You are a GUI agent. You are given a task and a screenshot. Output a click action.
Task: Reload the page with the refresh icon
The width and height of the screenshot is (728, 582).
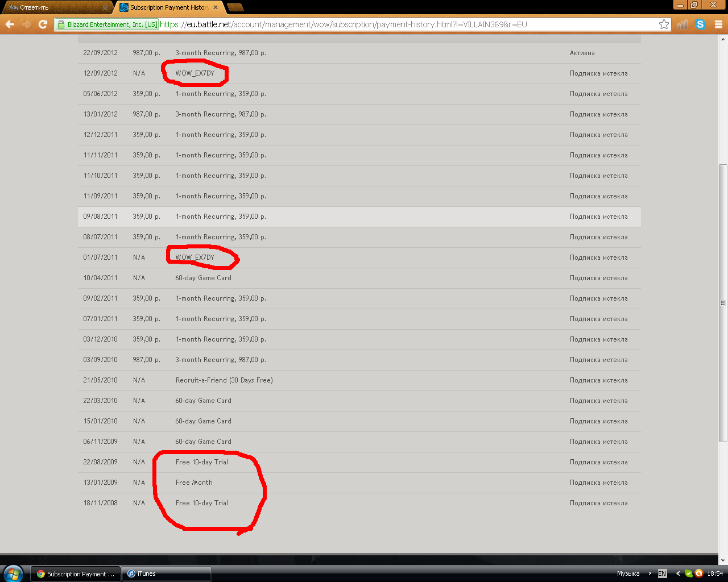pos(43,24)
